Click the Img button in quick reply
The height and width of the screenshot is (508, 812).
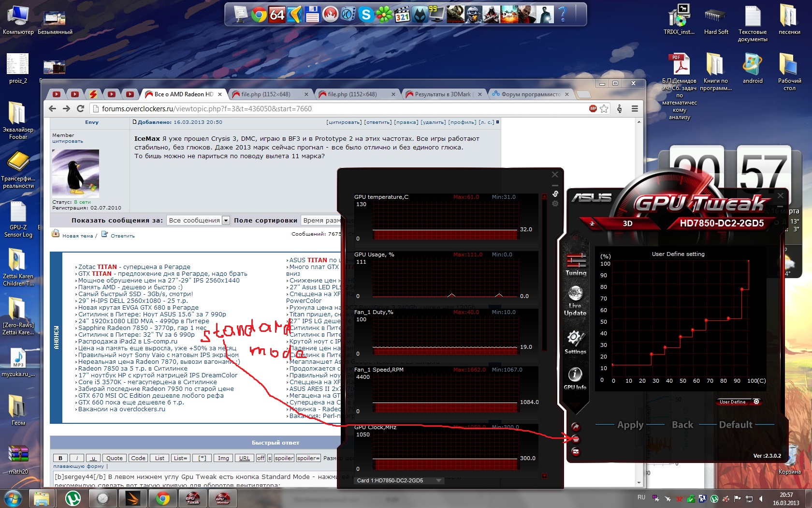click(x=223, y=458)
